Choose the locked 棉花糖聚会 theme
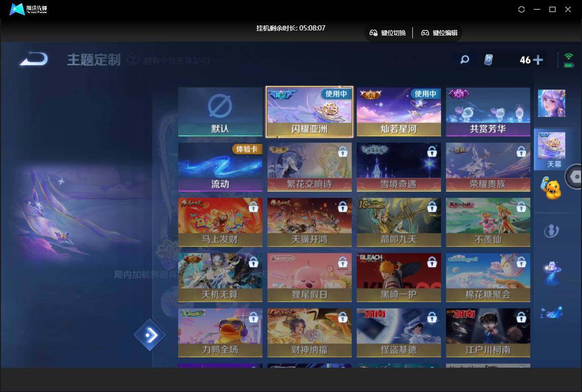582x392 pixels. click(x=488, y=278)
